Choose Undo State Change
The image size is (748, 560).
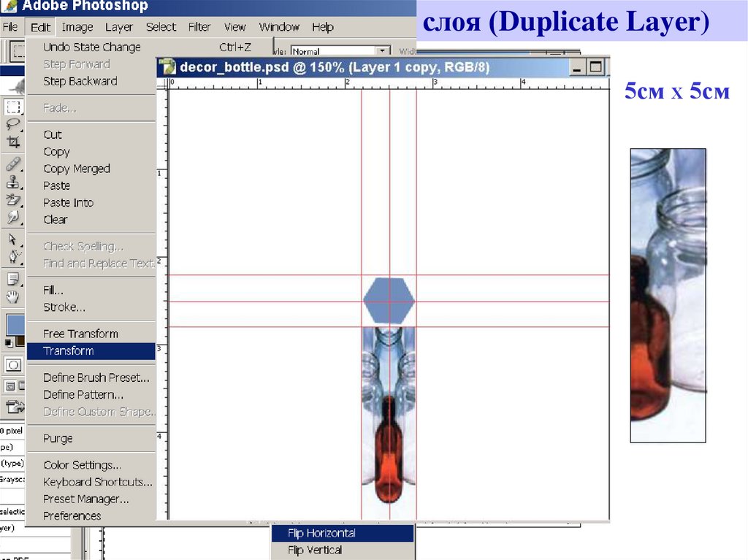[x=91, y=47]
